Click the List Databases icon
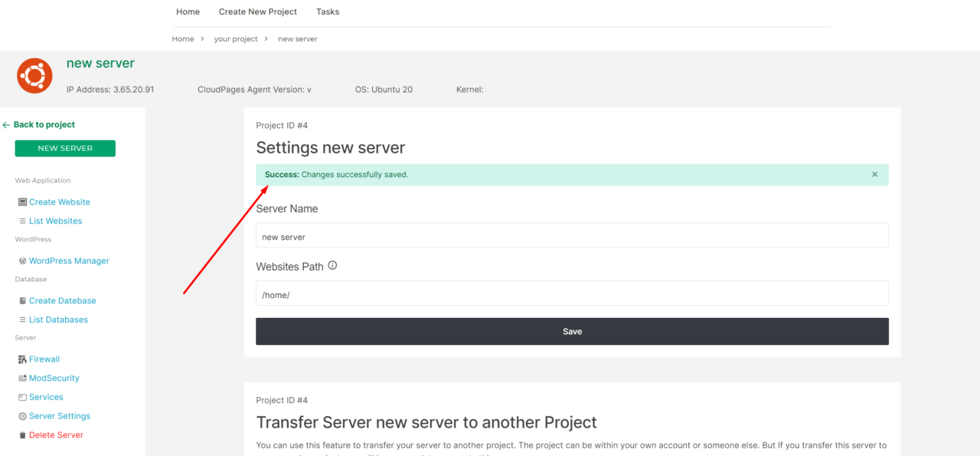Screen dimensions: 980x456 tap(21, 320)
